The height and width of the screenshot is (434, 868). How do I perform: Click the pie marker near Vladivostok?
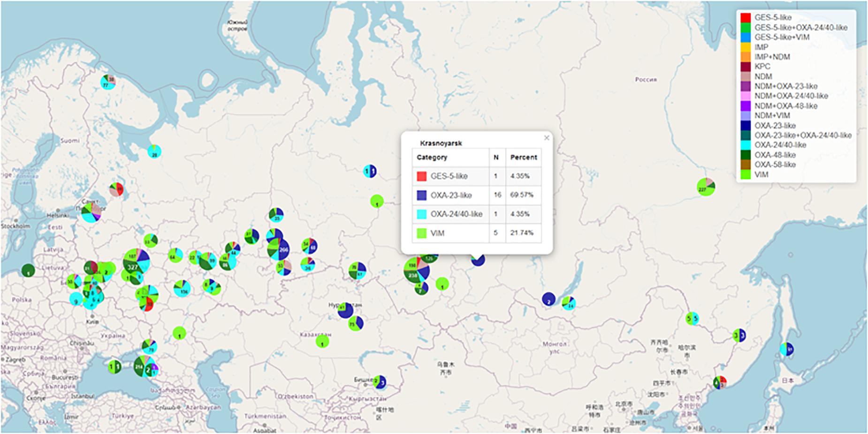[720, 382]
